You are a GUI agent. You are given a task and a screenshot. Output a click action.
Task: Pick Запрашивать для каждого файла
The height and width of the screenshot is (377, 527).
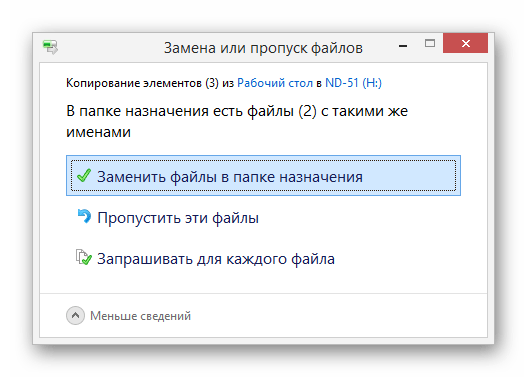216,259
